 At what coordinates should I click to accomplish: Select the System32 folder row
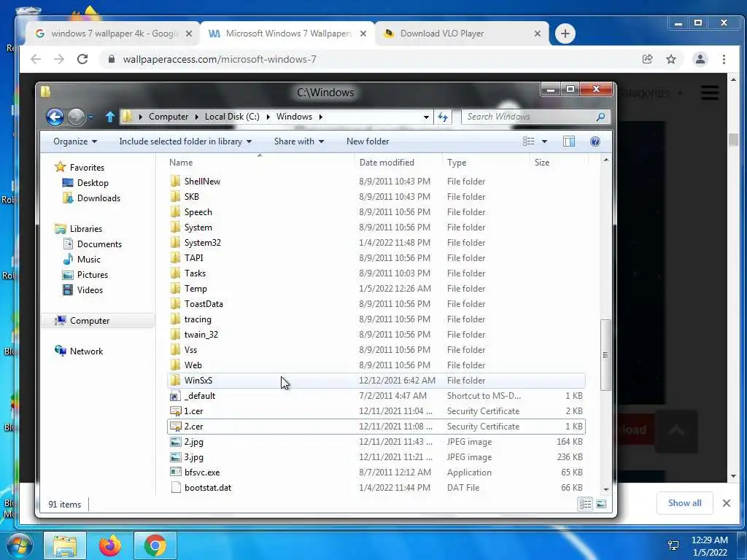pyautogui.click(x=376, y=242)
